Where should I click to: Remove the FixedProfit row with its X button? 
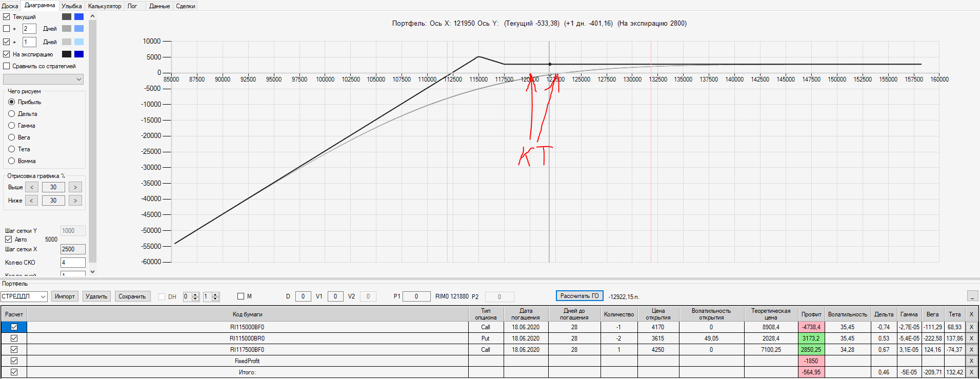point(971,361)
